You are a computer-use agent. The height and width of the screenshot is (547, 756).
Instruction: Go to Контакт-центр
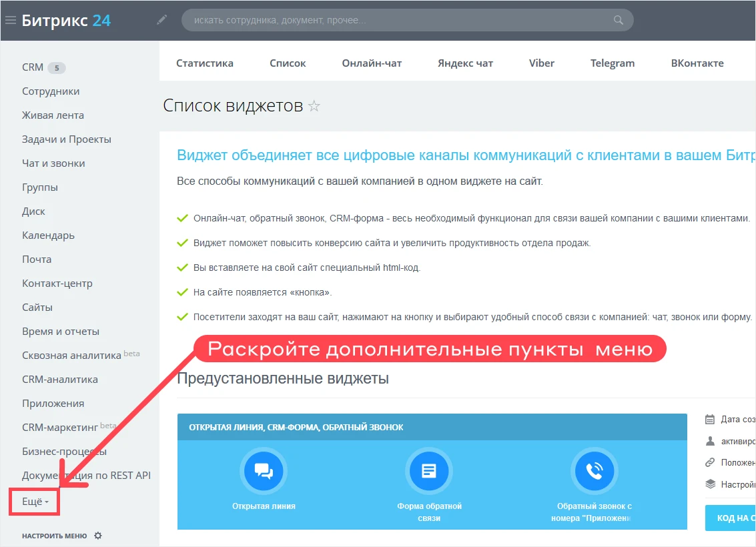coord(57,284)
